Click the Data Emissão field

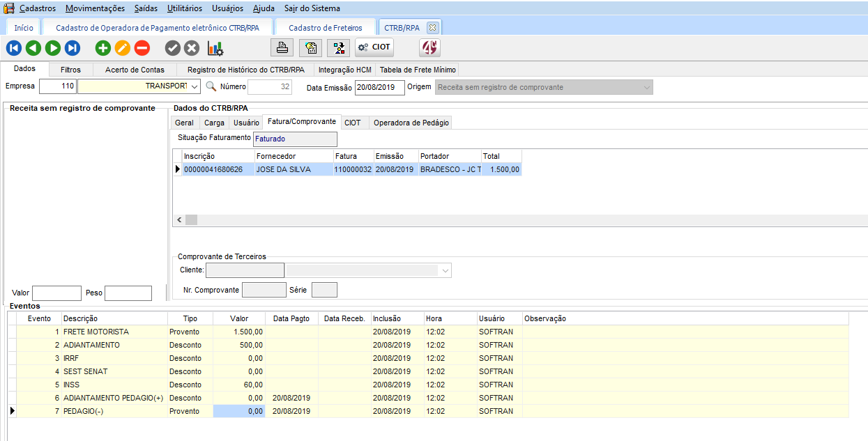point(379,88)
